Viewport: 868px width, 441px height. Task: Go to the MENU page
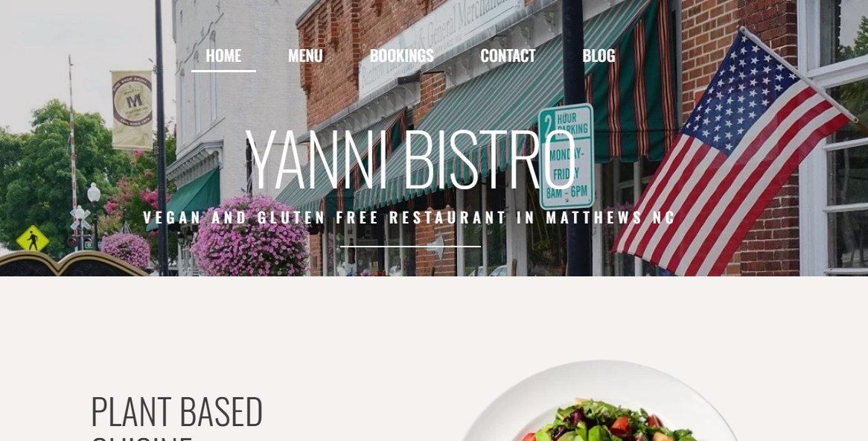(305, 55)
